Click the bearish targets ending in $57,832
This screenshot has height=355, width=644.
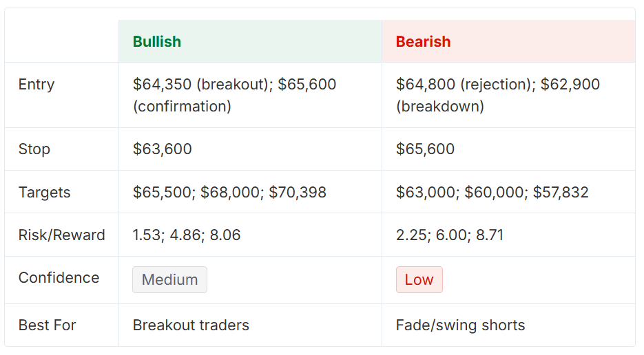[492, 192]
